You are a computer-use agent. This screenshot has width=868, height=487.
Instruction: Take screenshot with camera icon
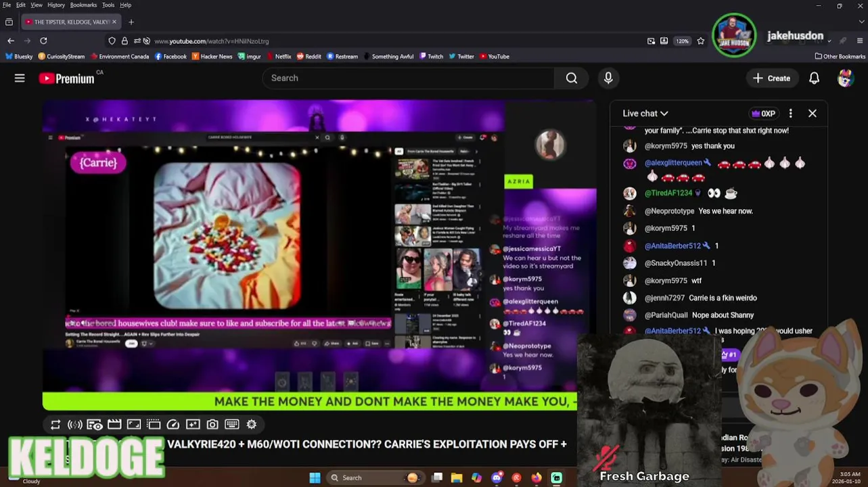click(x=212, y=425)
